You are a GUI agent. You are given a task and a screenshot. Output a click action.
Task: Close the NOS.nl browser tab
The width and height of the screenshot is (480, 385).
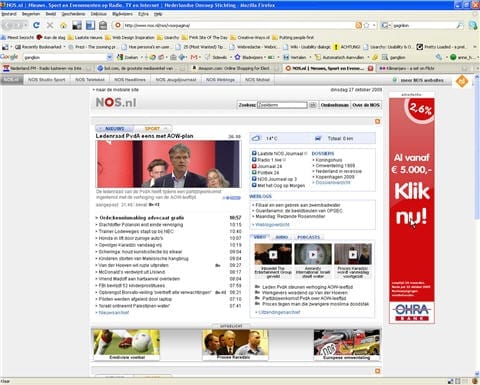tap(370, 68)
